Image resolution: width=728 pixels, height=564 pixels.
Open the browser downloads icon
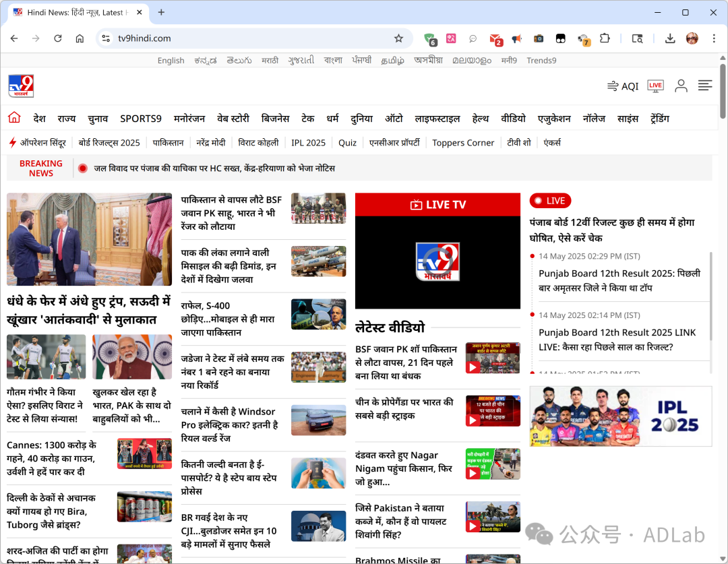pos(669,38)
